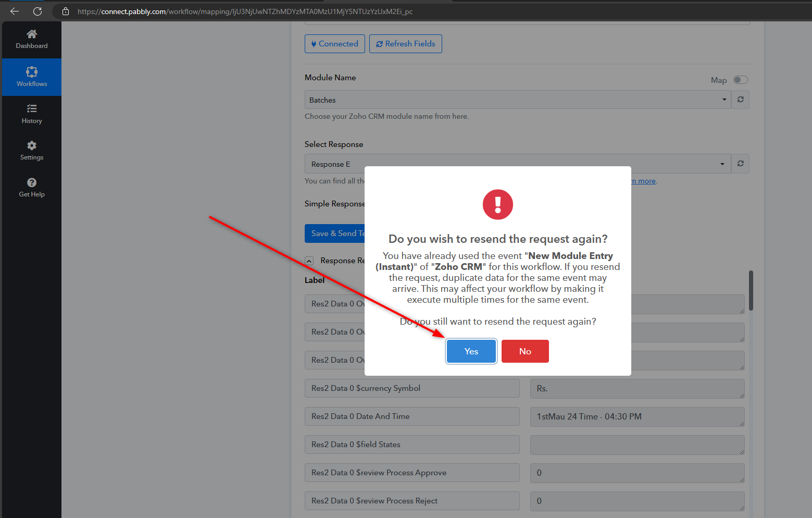Open Settings in the sidebar
Screen dimensions: 812x518
point(32,151)
